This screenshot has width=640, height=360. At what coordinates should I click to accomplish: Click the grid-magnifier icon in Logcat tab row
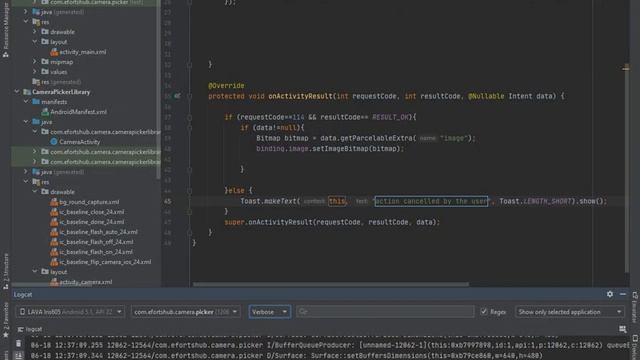click(622, 329)
